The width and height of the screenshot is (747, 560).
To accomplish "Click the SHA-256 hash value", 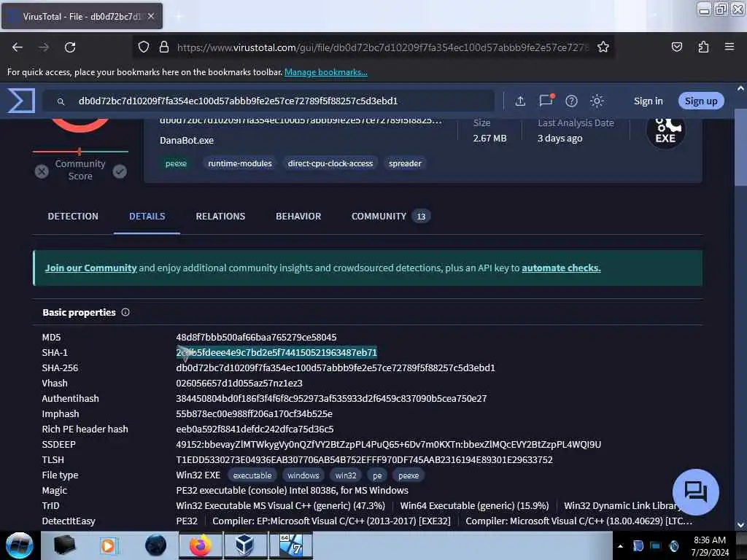I will point(336,367).
